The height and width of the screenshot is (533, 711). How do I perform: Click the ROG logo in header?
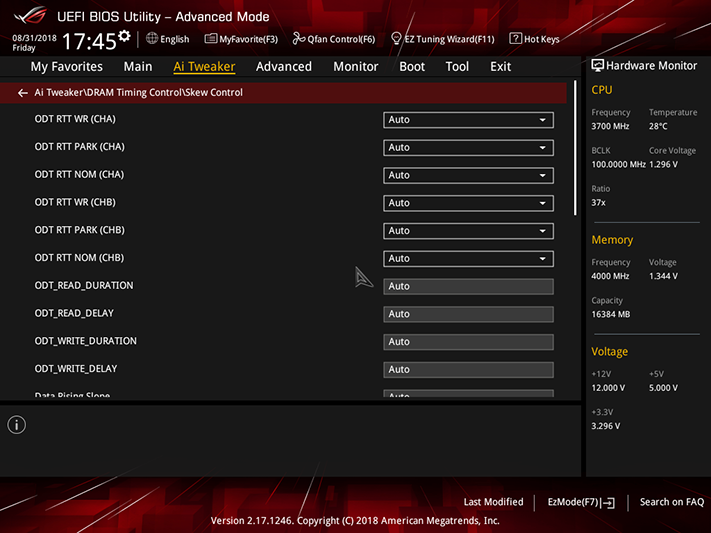click(30, 16)
